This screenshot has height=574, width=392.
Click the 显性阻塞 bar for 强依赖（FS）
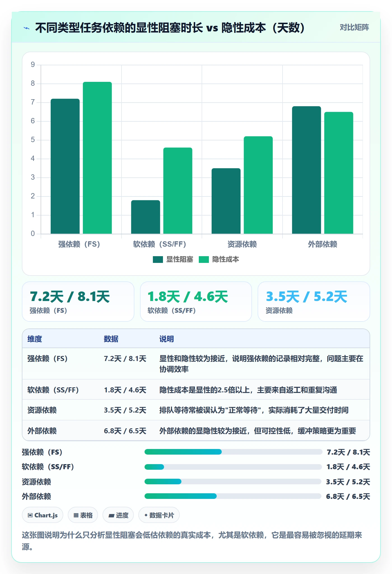pos(65,166)
